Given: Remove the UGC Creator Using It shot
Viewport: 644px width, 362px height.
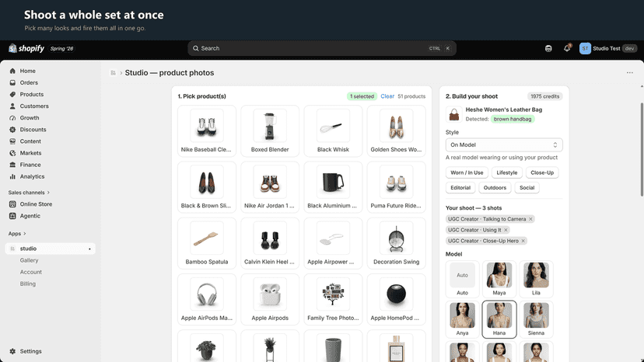Looking at the screenshot, I should tap(506, 230).
